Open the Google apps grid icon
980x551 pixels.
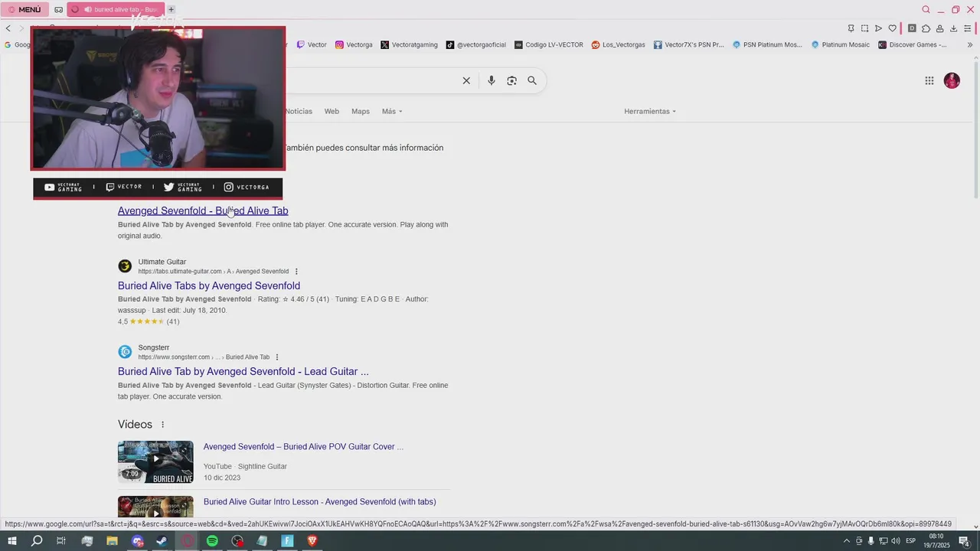point(929,80)
